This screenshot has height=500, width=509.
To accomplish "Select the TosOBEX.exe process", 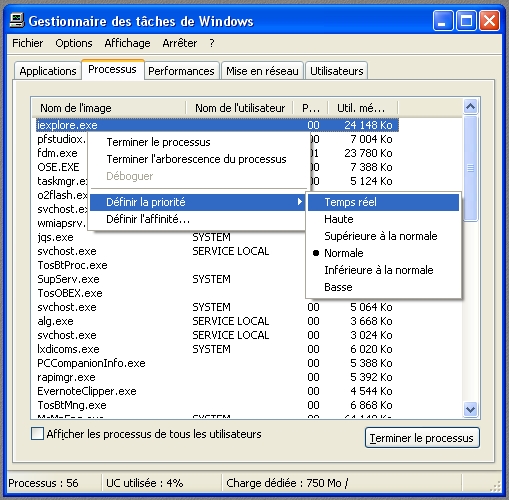I will tap(70, 293).
